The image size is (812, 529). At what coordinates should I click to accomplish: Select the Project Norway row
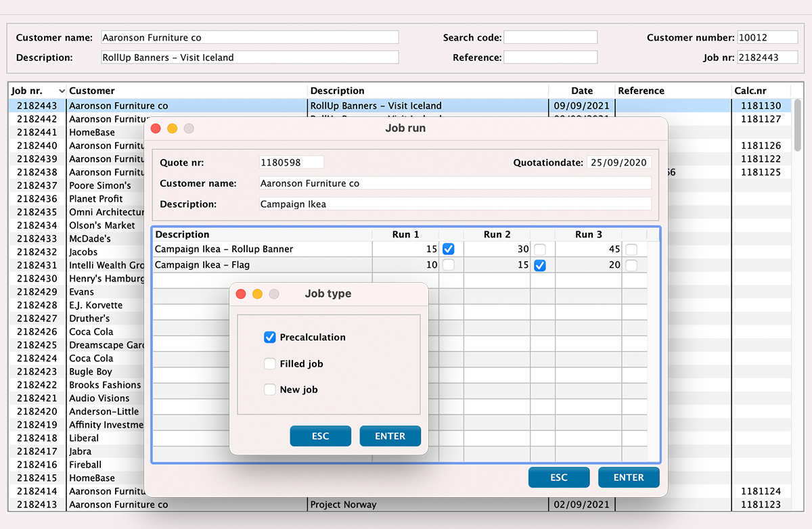coord(399,505)
